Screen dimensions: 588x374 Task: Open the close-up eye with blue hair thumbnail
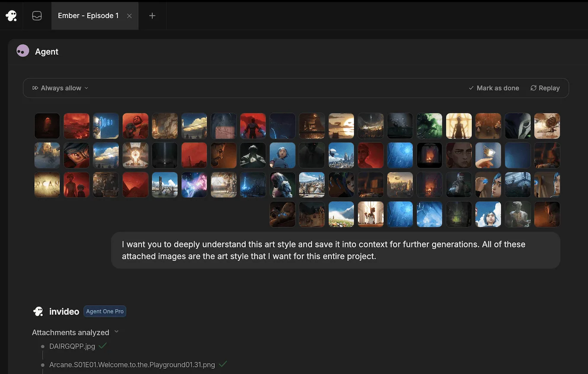tap(77, 155)
